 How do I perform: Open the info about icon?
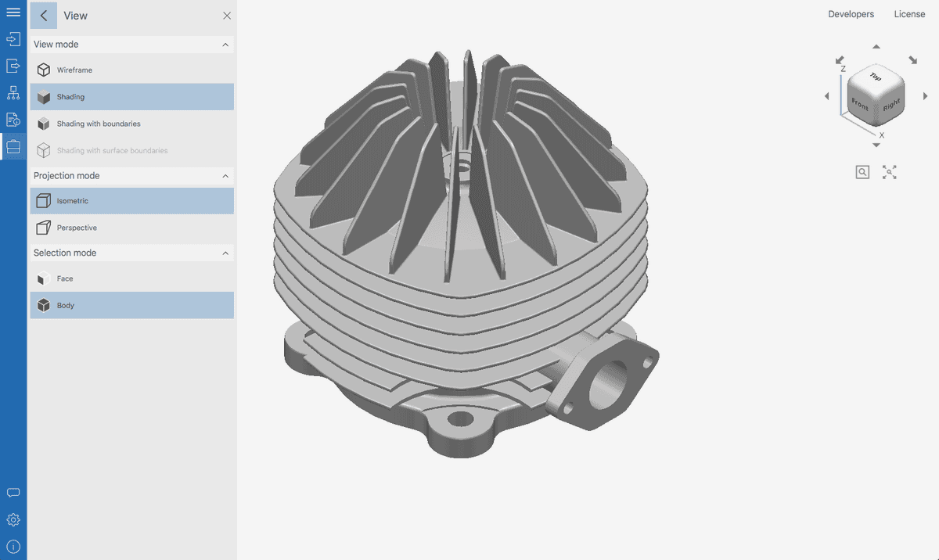(13, 546)
